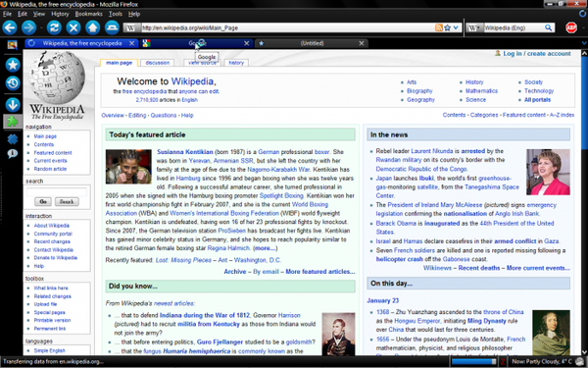Image resolution: width=588 pixels, height=368 pixels.
Task: Click the URL address field
Action: pos(287,27)
